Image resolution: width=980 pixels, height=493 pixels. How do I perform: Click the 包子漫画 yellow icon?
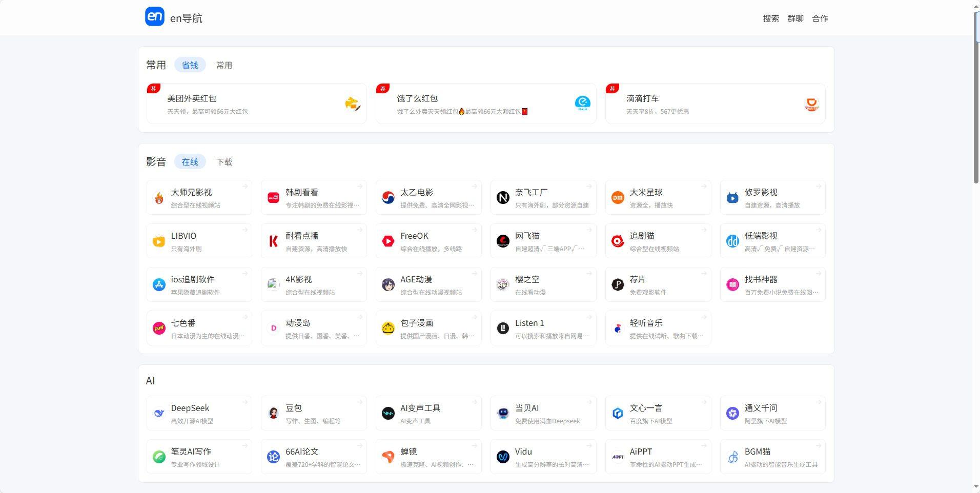point(388,328)
